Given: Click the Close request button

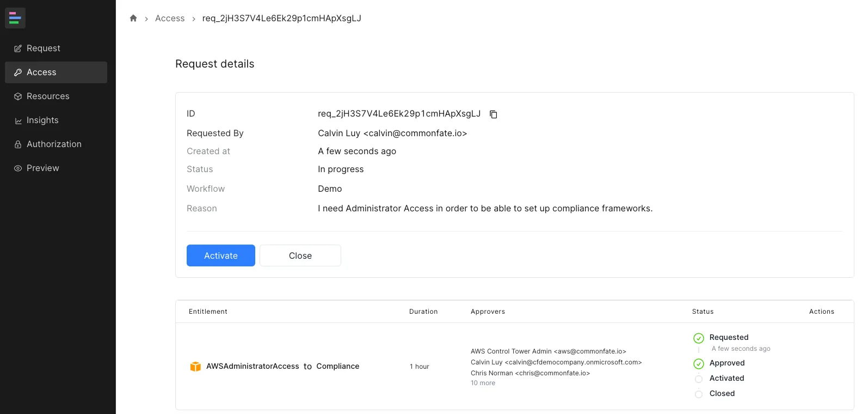Looking at the screenshot, I should [300, 255].
